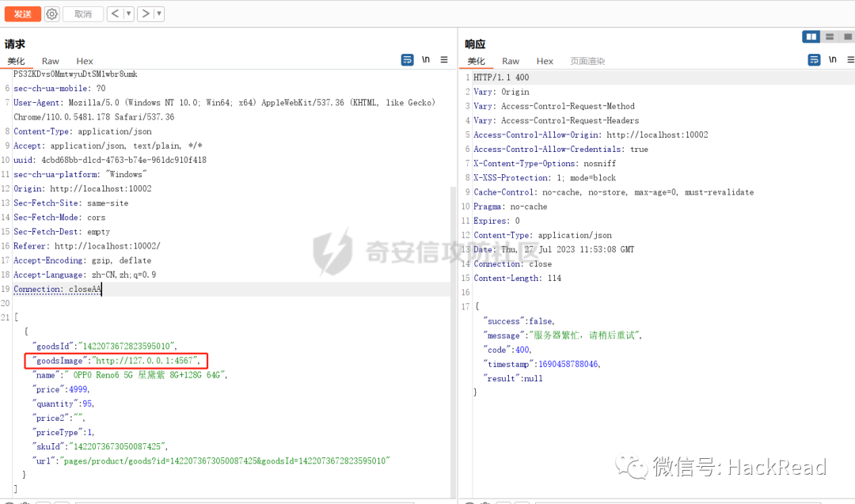Click the "name" OPPO Reno6 line

click(x=130, y=375)
